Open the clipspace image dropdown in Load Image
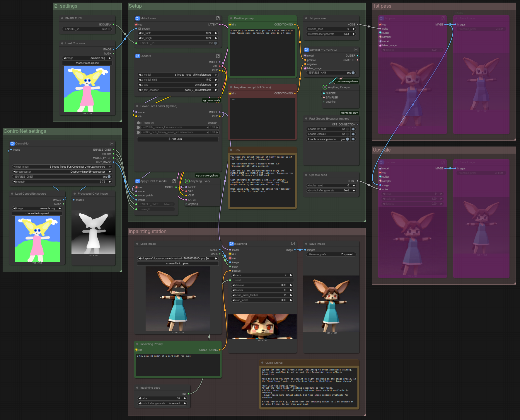The width and height of the screenshot is (520, 420). pos(178,259)
